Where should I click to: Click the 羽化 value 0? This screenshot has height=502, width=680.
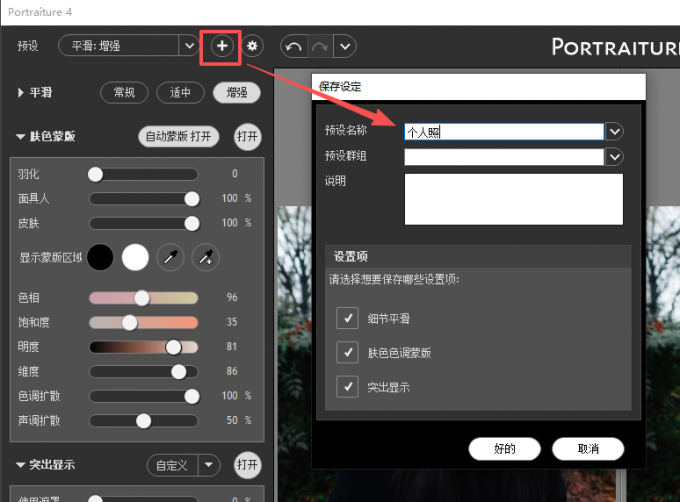pos(235,174)
